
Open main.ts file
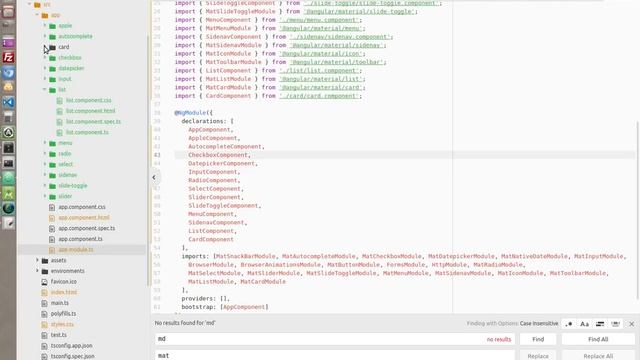tap(60, 303)
